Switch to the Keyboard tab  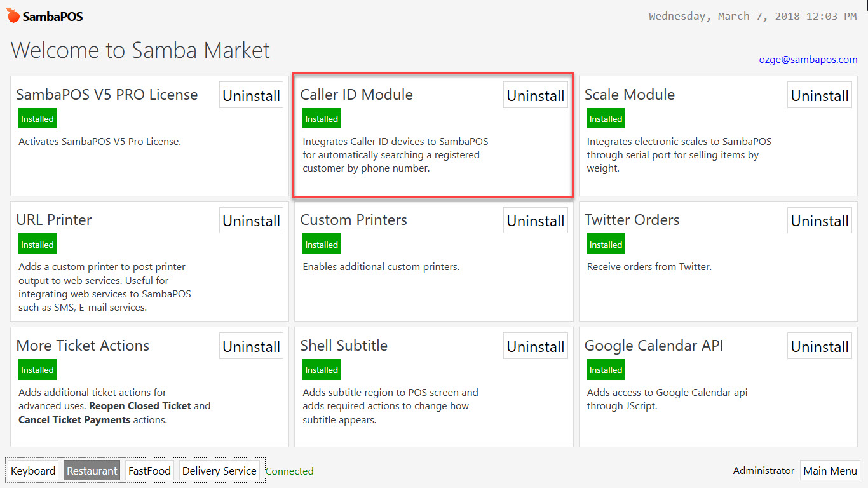click(32, 470)
